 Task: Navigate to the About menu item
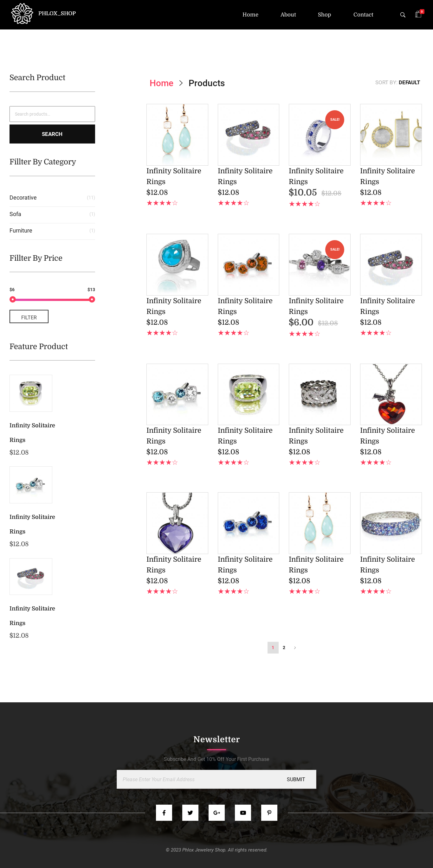click(288, 15)
